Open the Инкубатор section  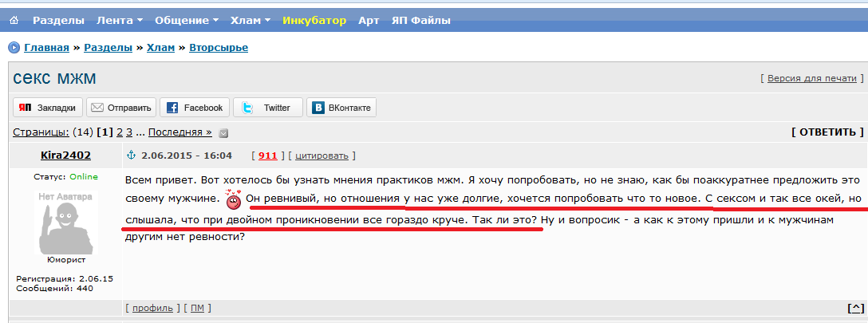click(314, 21)
